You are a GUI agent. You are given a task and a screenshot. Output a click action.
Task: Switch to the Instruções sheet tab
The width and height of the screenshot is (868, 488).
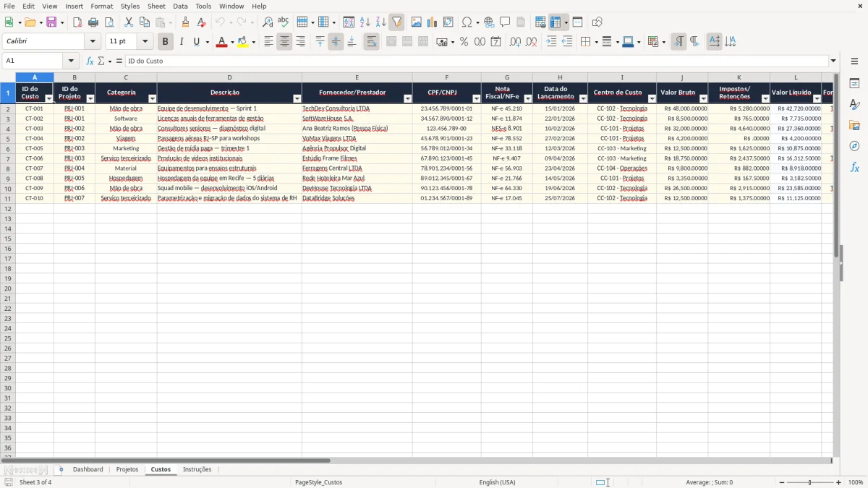click(197, 469)
